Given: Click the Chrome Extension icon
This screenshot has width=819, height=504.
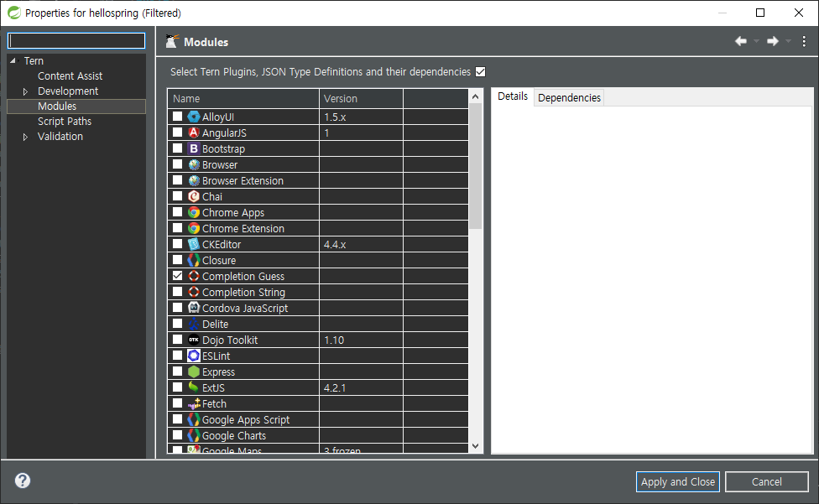Looking at the screenshot, I should pyautogui.click(x=194, y=228).
